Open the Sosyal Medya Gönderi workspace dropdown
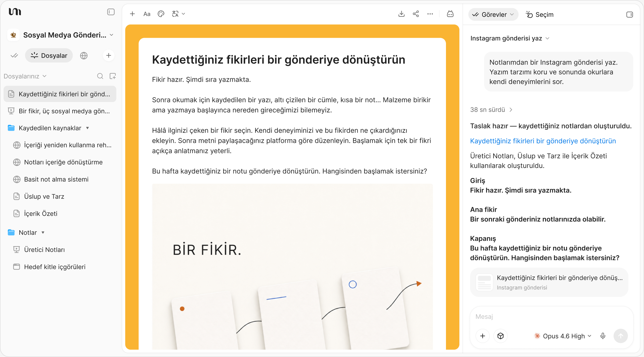The image size is (644, 357). (112, 35)
